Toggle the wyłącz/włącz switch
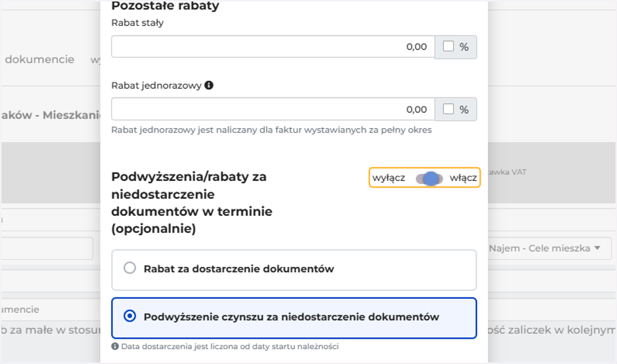 [429, 178]
